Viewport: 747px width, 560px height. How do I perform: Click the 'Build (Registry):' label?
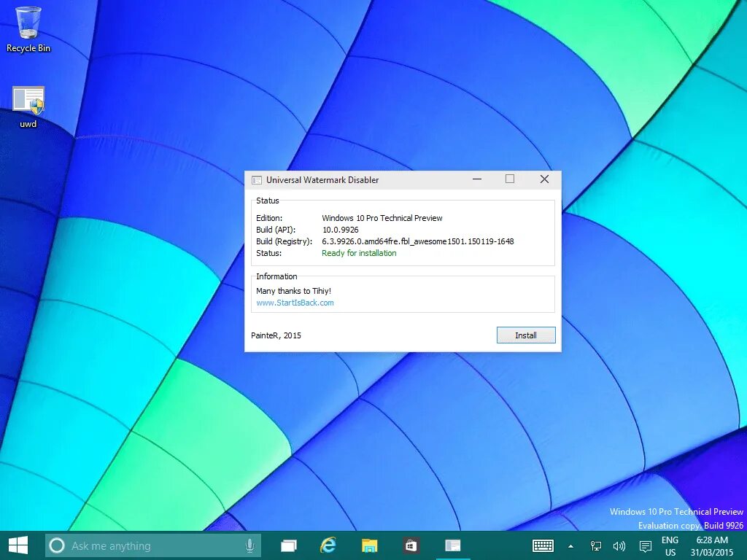(x=284, y=241)
